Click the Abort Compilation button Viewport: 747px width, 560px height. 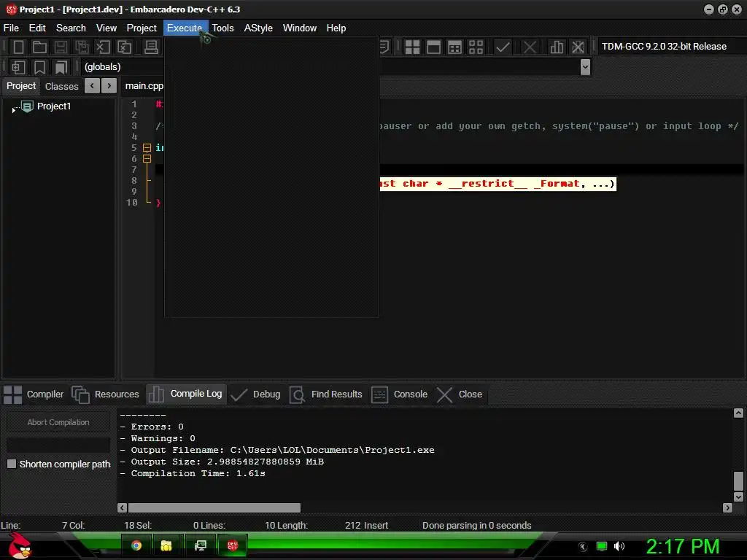click(x=58, y=422)
